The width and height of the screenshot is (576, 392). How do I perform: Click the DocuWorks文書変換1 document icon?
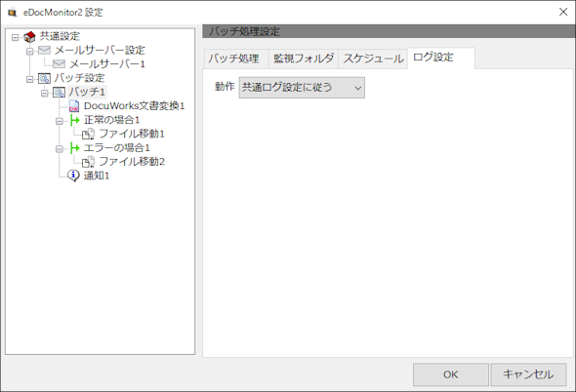pyautogui.click(x=74, y=106)
